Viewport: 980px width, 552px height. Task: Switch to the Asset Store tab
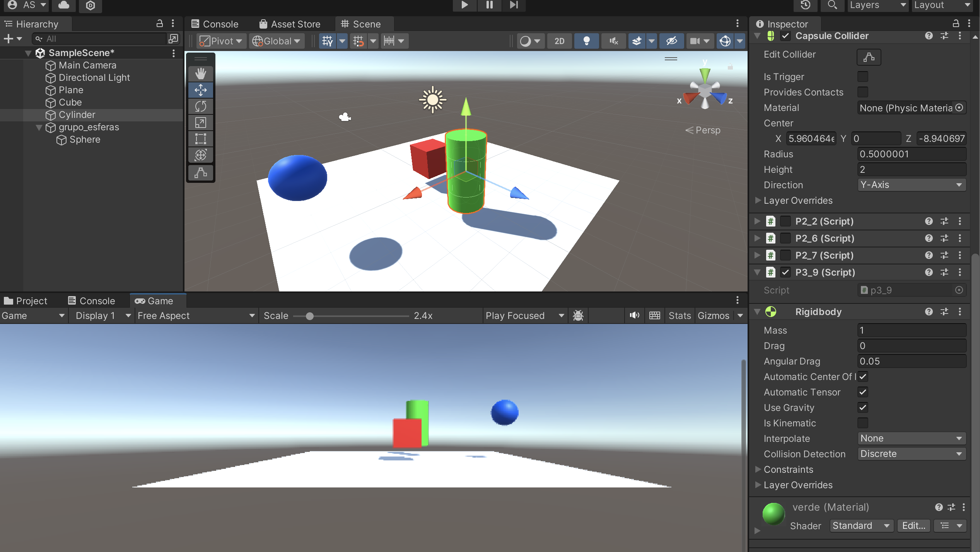(290, 24)
